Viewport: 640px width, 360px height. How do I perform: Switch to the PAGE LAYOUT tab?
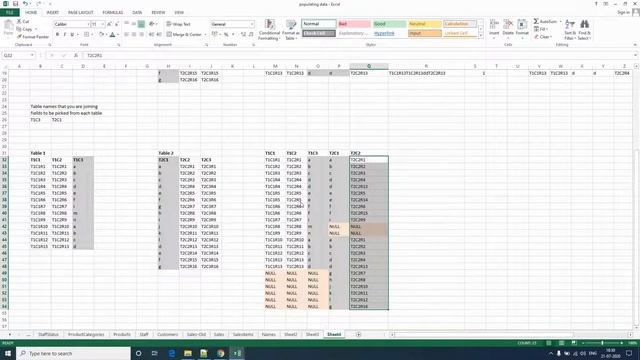point(80,13)
